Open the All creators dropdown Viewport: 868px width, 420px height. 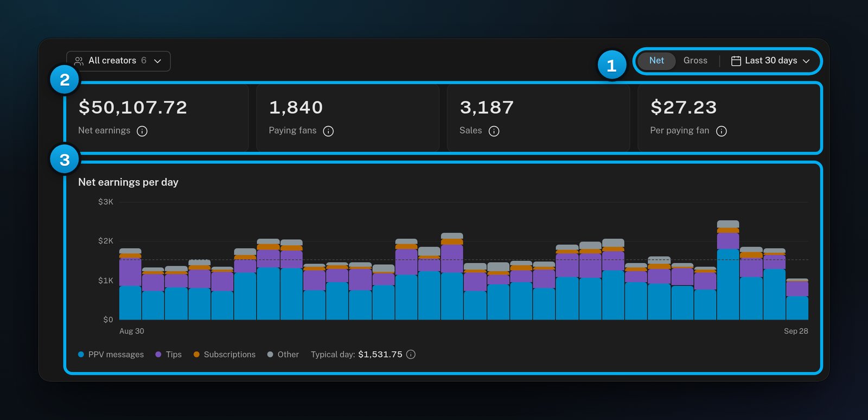click(118, 61)
